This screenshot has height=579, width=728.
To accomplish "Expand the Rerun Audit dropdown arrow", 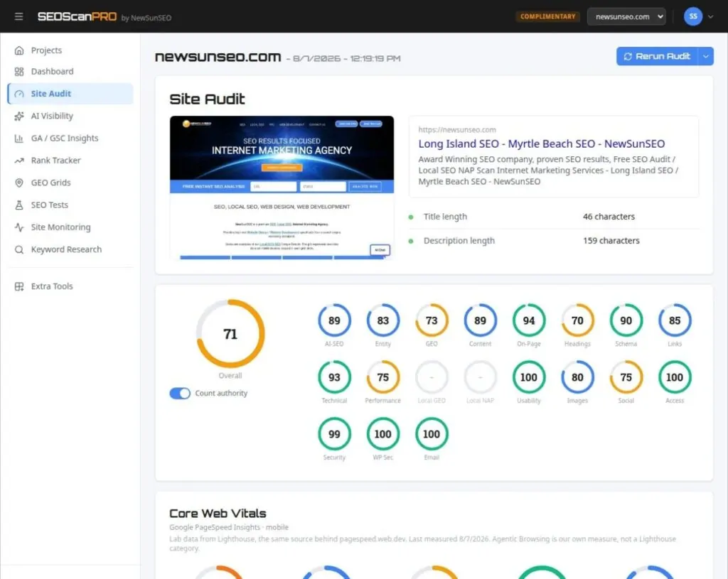I will (706, 56).
